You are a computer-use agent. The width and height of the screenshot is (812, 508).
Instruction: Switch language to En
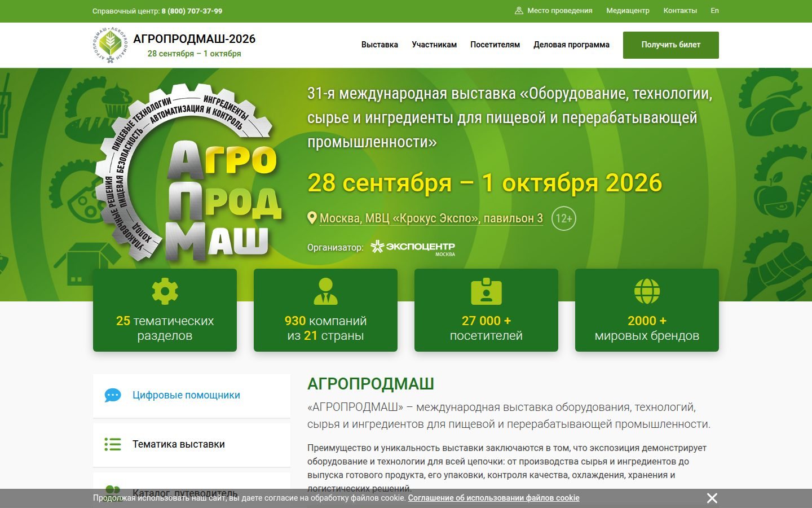714,11
